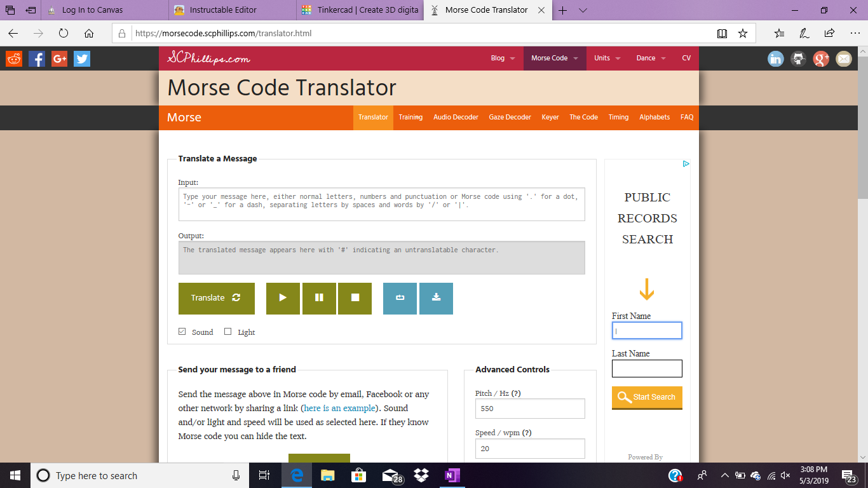Share the page via the Twitter icon
The width and height of the screenshot is (868, 488).
[x=81, y=58]
